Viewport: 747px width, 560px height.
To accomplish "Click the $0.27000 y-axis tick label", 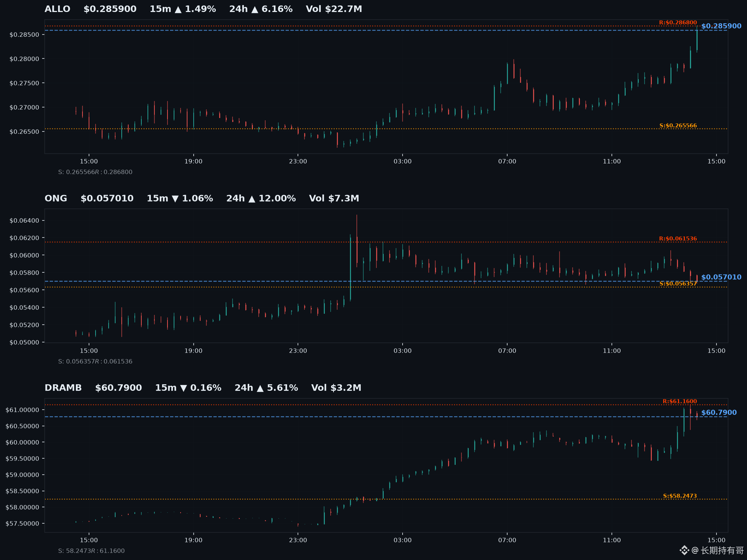I will point(24,107).
